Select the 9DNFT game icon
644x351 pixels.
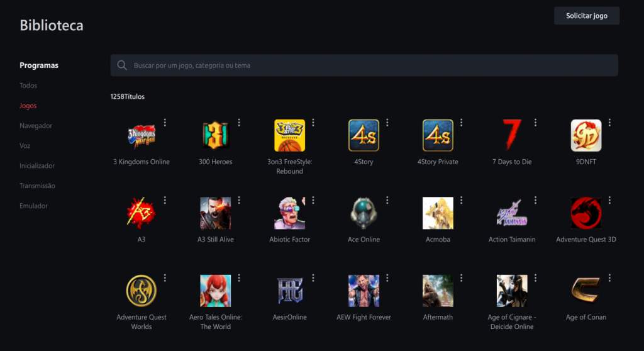[586, 135]
